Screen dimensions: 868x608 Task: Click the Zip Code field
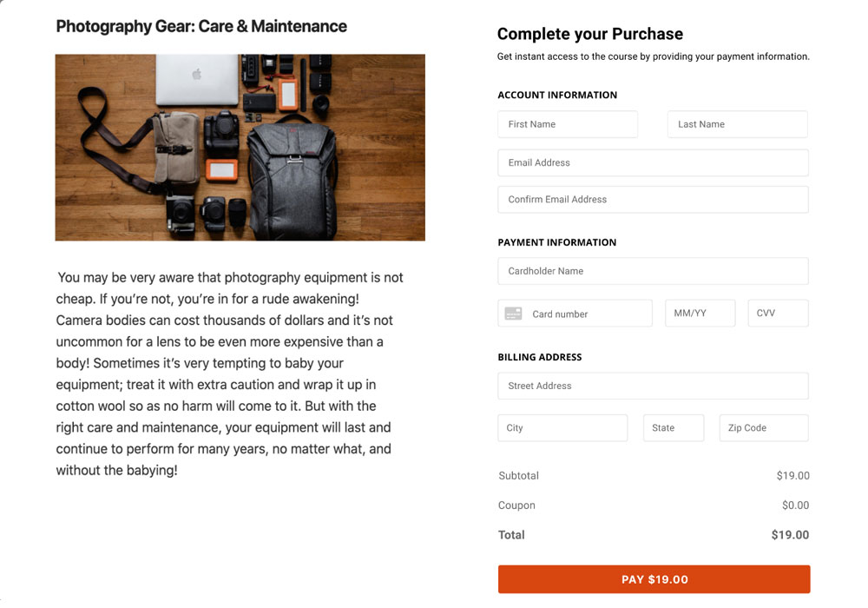pos(763,428)
